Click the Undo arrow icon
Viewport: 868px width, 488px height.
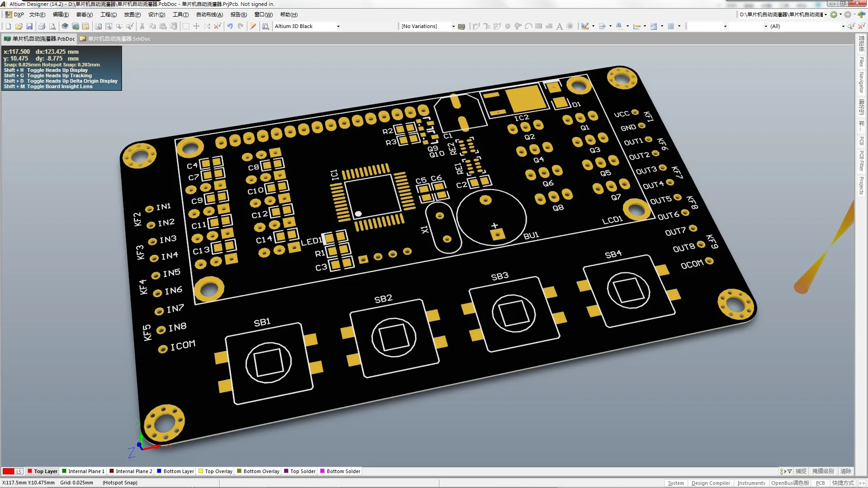point(230,26)
